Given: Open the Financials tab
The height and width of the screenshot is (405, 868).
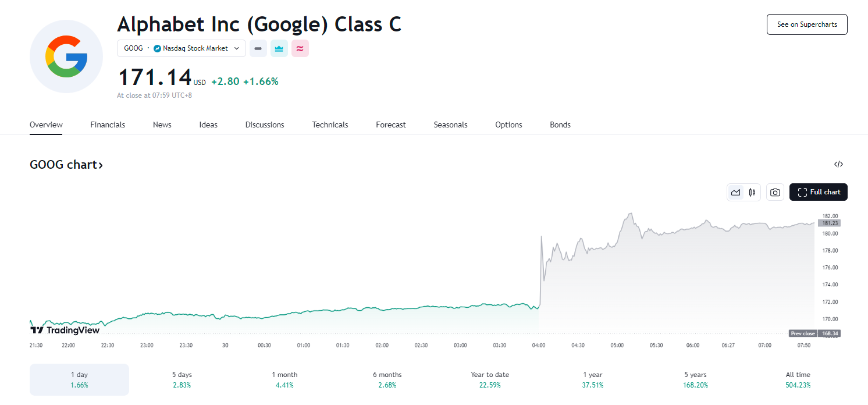Looking at the screenshot, I should [x=108, y=125].
